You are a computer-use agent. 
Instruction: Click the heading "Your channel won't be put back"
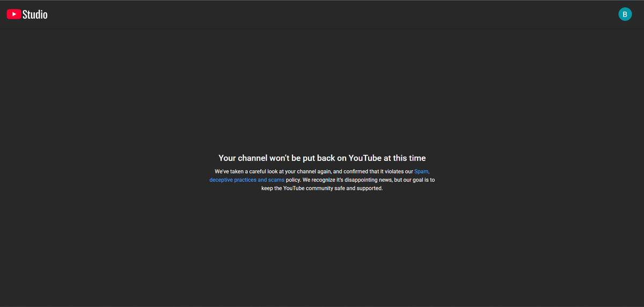(322, 158)
